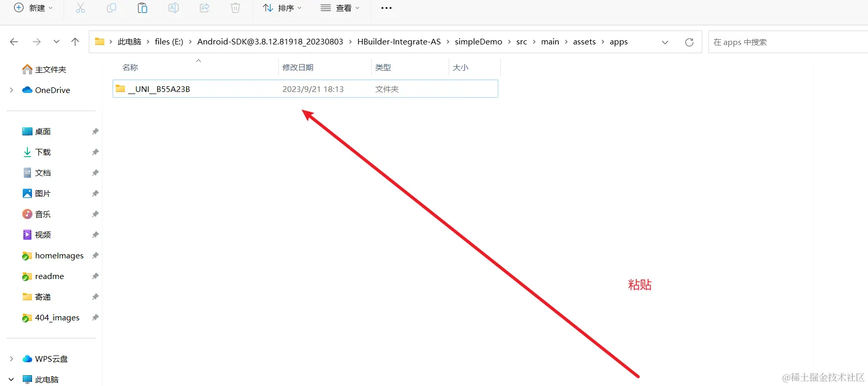Open the 查看 (View) dropdown
868x386 pixels.
click(x=340, y=8)
